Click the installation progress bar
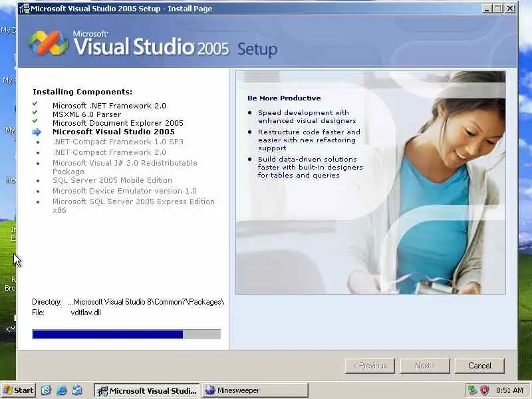 pyautogui.click(x=126, y=334)
